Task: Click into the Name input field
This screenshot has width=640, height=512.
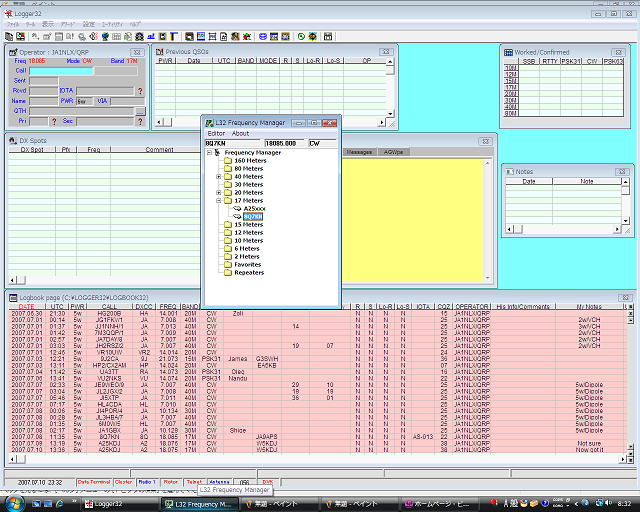Action: point(44,101)
